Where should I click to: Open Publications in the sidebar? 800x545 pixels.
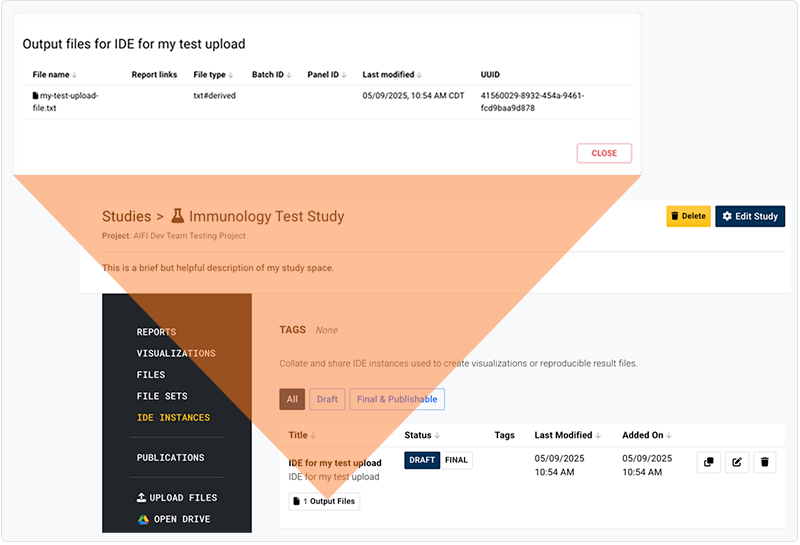tap(170, 458)
